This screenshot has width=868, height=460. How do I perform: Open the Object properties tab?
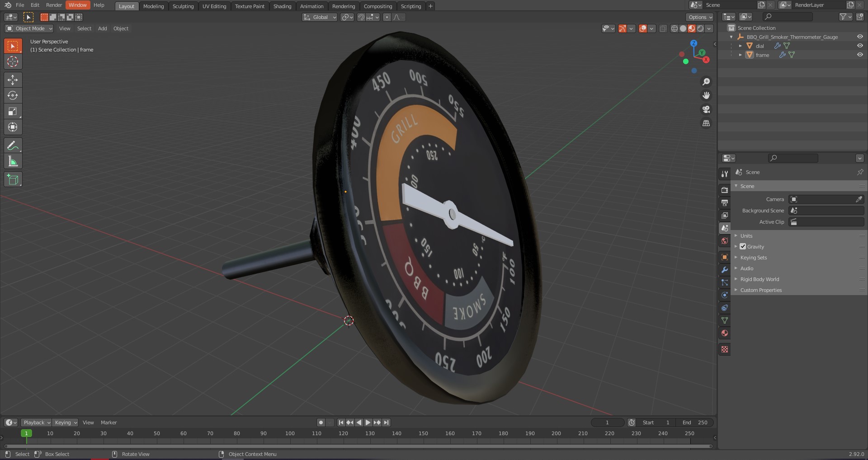point(725,257)
